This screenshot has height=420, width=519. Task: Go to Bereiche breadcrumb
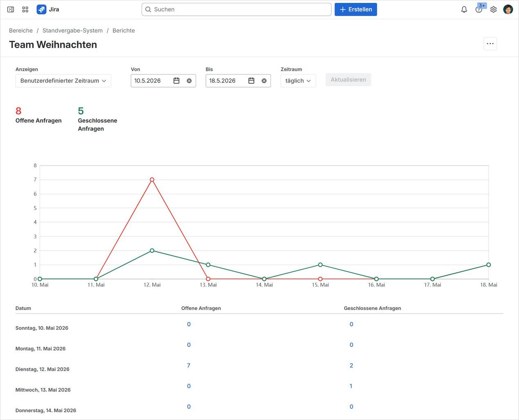21,31
